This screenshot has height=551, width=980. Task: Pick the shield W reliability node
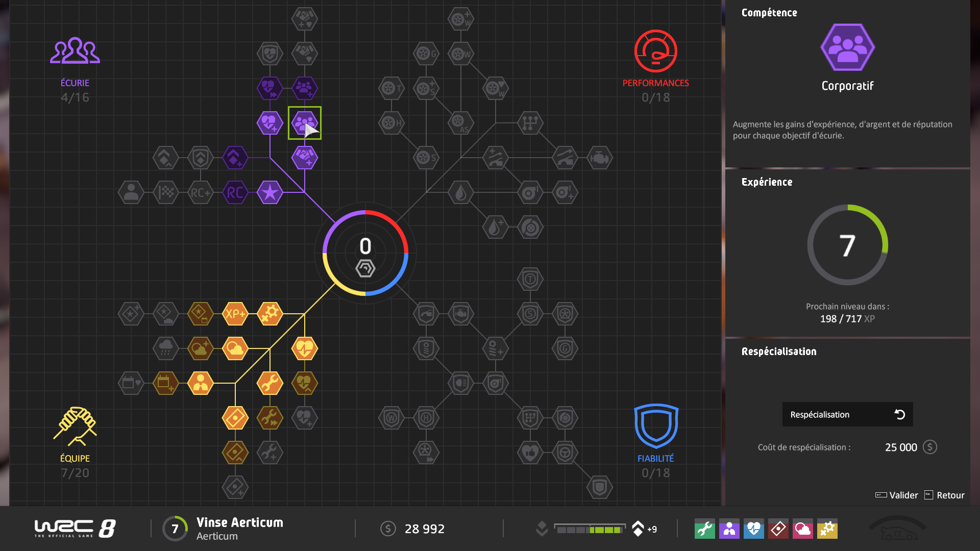point(391,418)
